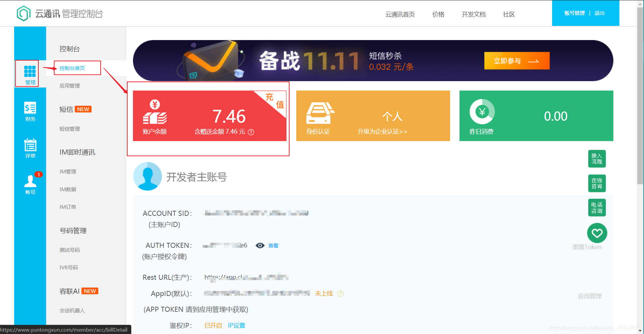Screen dimensions: 644x334
Task: Click the account balance money icon
Action: (x=155, y=112)
